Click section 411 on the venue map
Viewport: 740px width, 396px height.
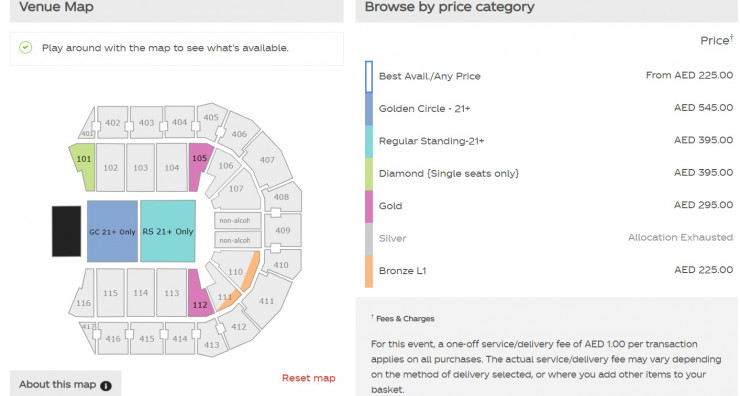pyautogui.click(x=267, y=300)
